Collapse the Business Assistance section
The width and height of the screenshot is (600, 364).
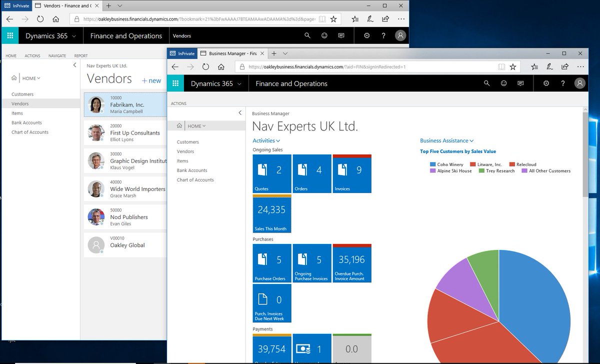(x=446, y=141)
